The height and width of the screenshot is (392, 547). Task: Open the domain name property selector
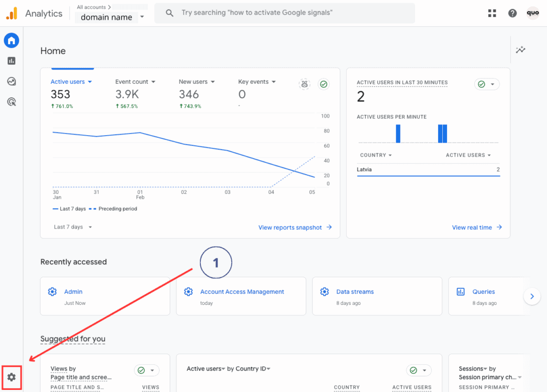pos(112,17)
